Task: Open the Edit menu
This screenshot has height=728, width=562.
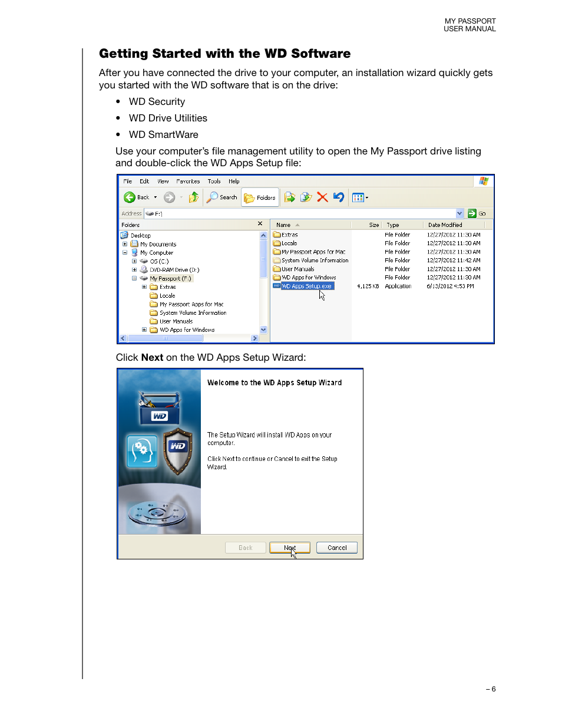Action: point(144,182)
